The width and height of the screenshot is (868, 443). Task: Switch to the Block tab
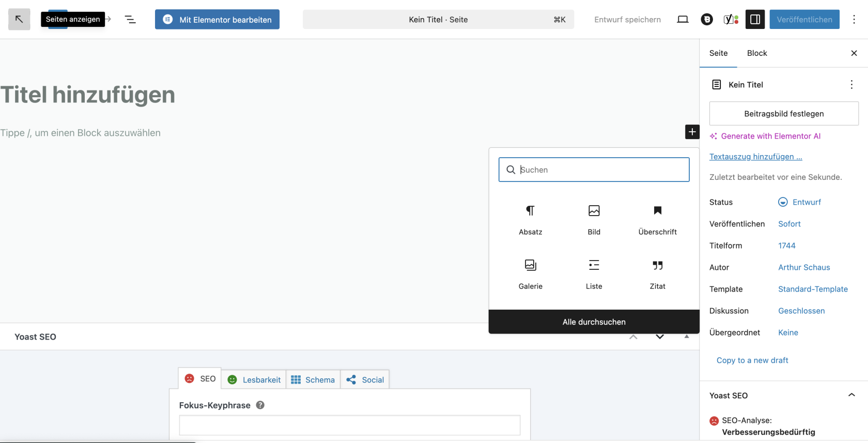click(757, 53)
